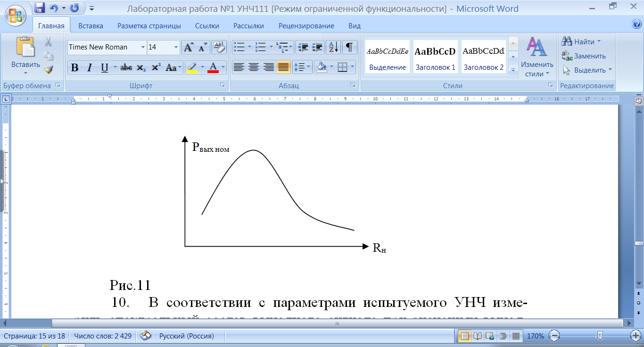Redo action in Quick Access toolbar
644x347 pixels.
pyautogui.click(x=74, y=8)
